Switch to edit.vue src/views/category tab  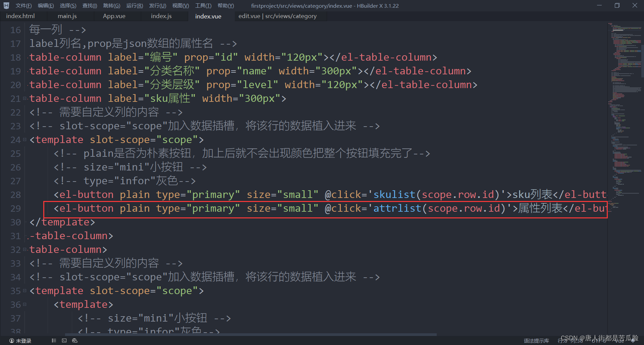[x=277, y=16]
